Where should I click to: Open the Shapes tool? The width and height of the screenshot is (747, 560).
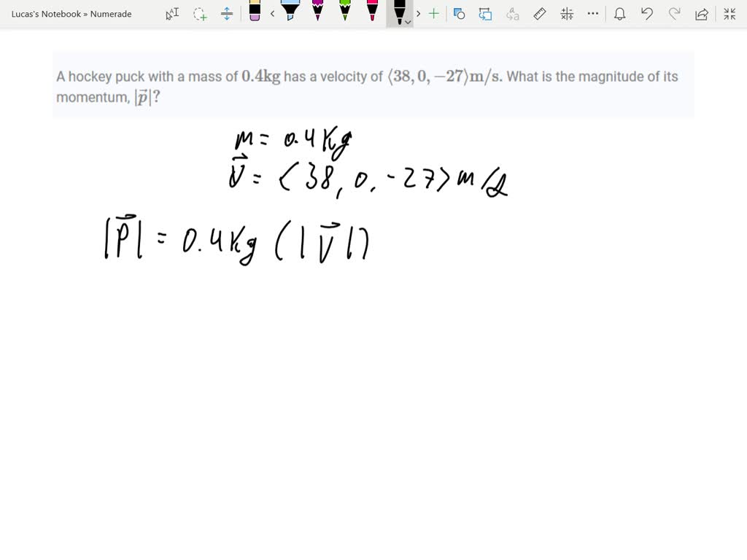click(x=460, y=14)
